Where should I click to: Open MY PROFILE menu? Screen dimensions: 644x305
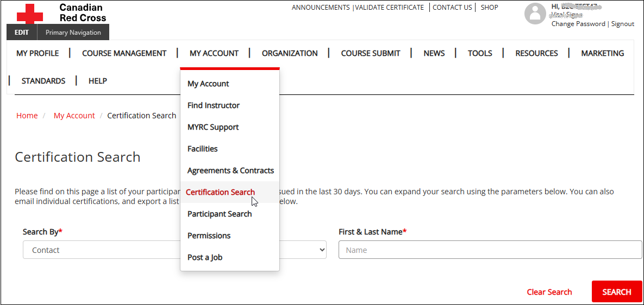click(37, 53)
